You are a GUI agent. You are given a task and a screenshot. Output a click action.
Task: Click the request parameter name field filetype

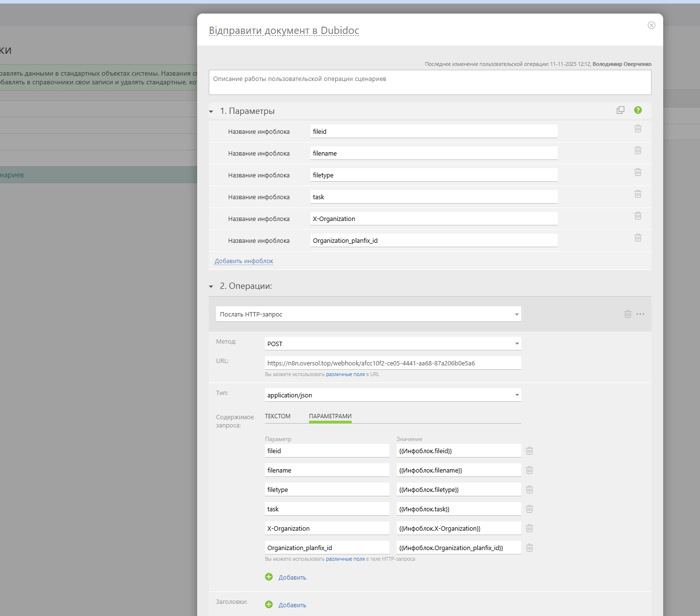(x=327, y=490)
